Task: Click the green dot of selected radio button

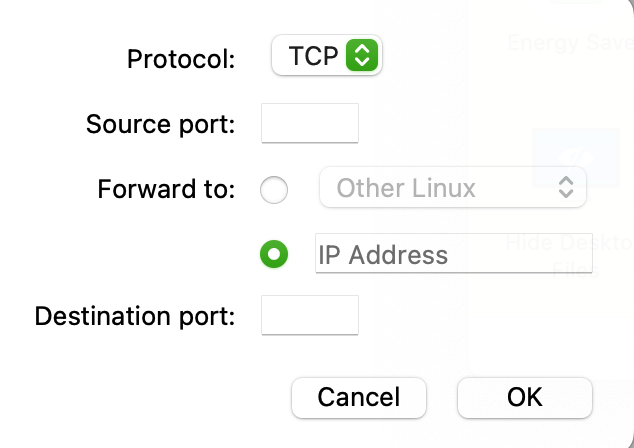Action: 274,254
